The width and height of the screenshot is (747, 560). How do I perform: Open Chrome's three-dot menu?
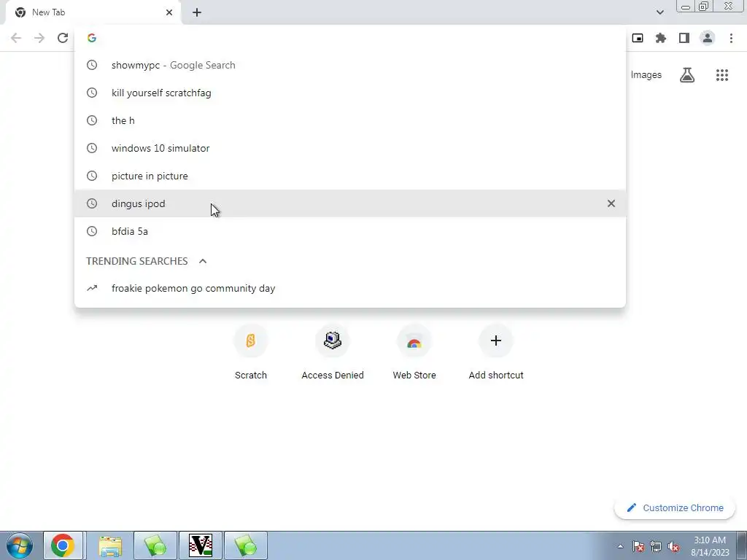click(731, 38)
